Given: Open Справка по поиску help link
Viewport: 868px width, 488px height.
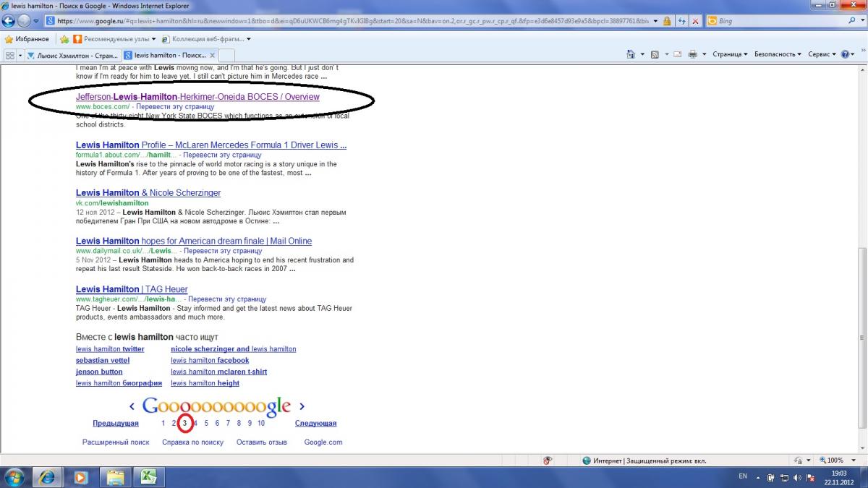Looking at the screenshot, I should (192, 442).
